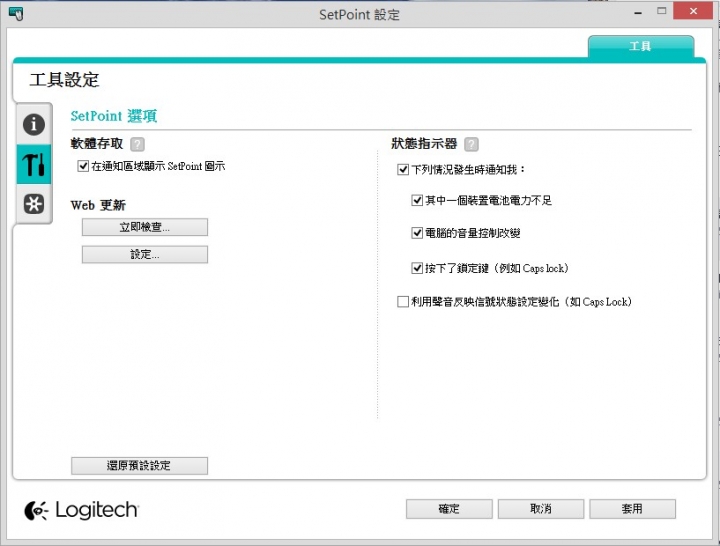This screenshot has width=720, height=546.
Task: Click the 立即檢查... button
Action: (x=145, y=227)
